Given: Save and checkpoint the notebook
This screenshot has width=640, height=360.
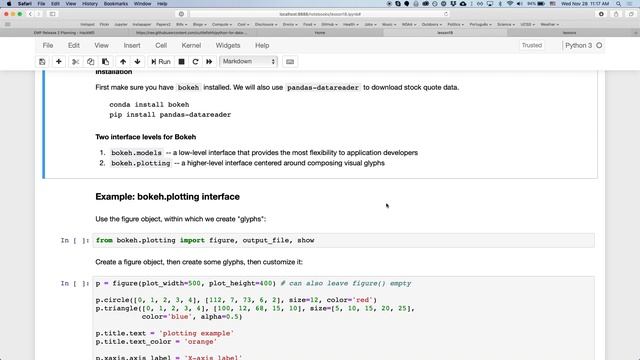Looking at the screenshot, I should click(42, 62).
